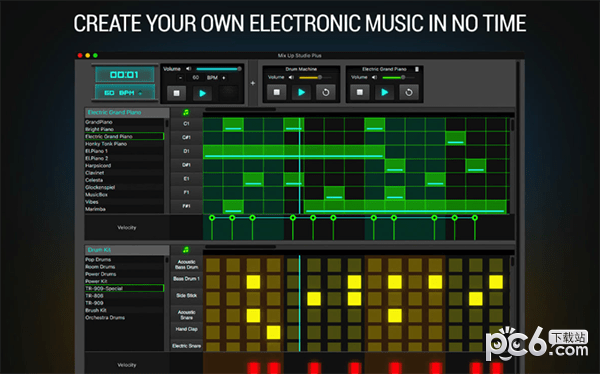The width and height of the screenshot is (600, 374).
Task: Start master playback with the play button
Action: [202, 93]
